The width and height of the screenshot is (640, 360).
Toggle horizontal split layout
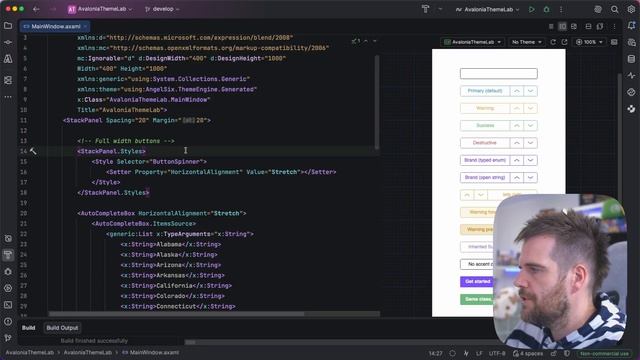click(x=588, y=27)
